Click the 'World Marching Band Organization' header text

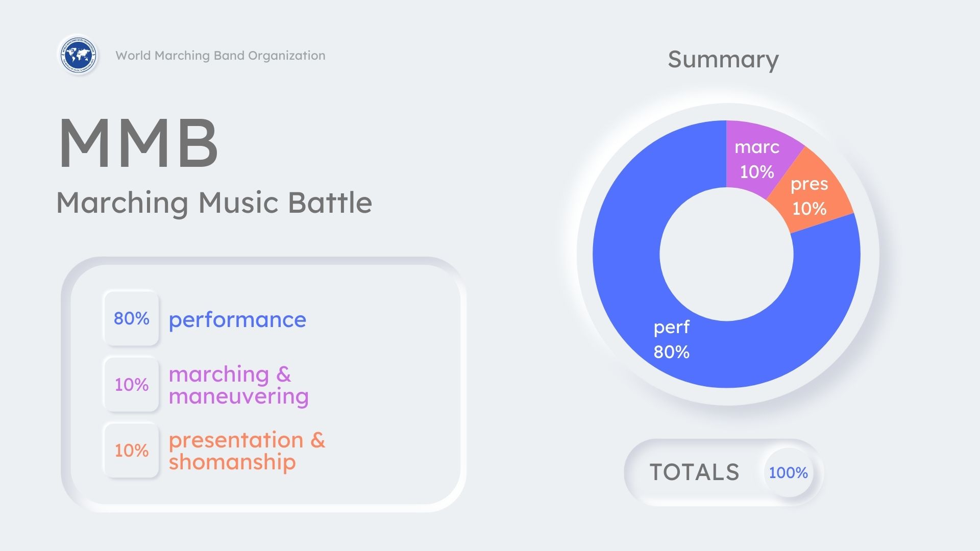220,56
